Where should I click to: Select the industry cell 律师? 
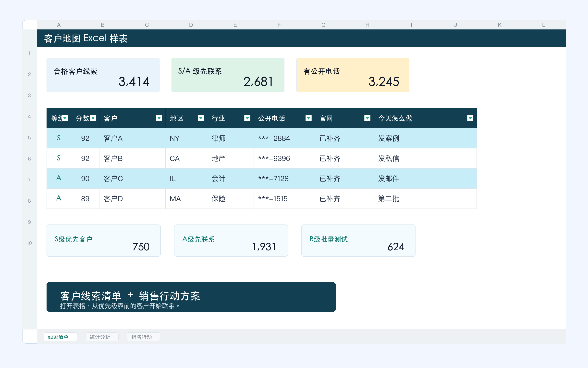(x=230, y=138)
